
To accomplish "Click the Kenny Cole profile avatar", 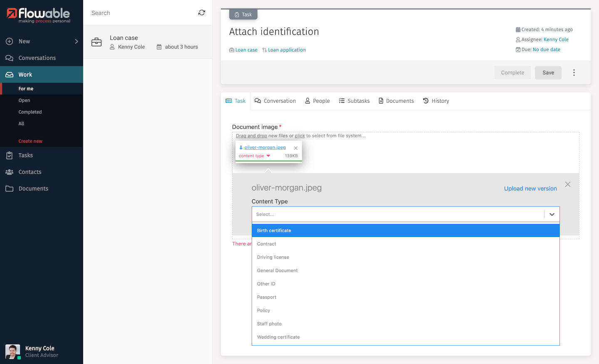I will point(12,352).
